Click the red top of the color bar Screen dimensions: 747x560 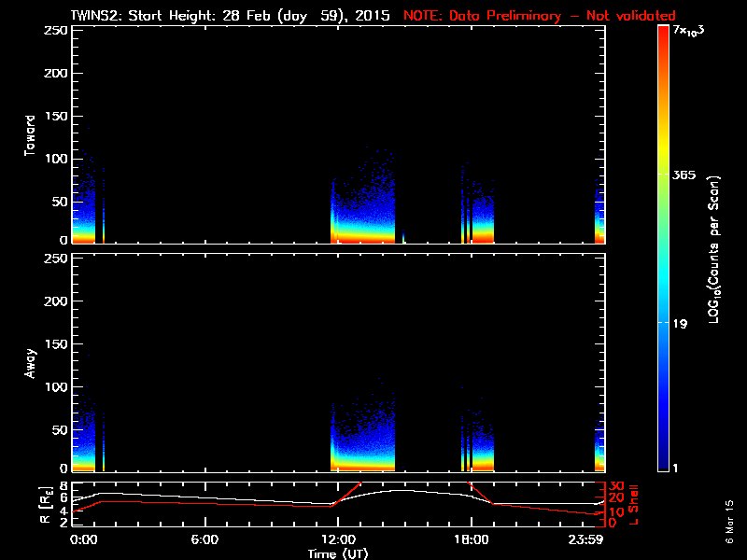click(663, 32)
